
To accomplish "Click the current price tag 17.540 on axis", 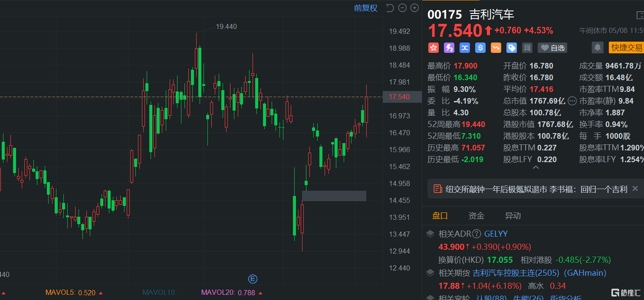I will coord(402,97).
